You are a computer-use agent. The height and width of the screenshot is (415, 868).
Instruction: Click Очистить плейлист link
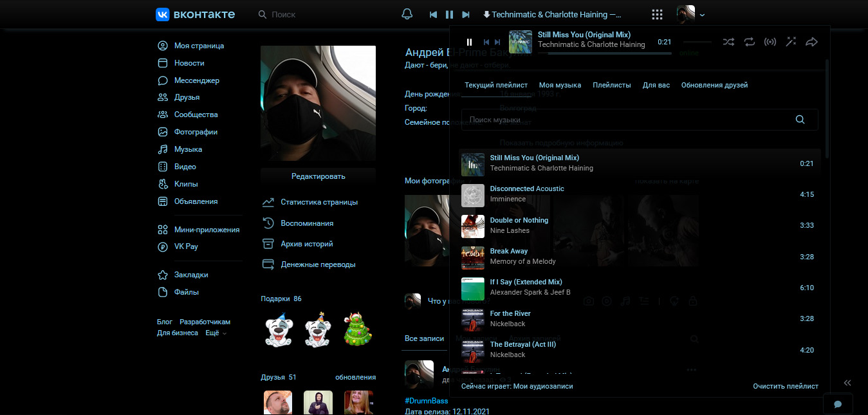point(786,386)
